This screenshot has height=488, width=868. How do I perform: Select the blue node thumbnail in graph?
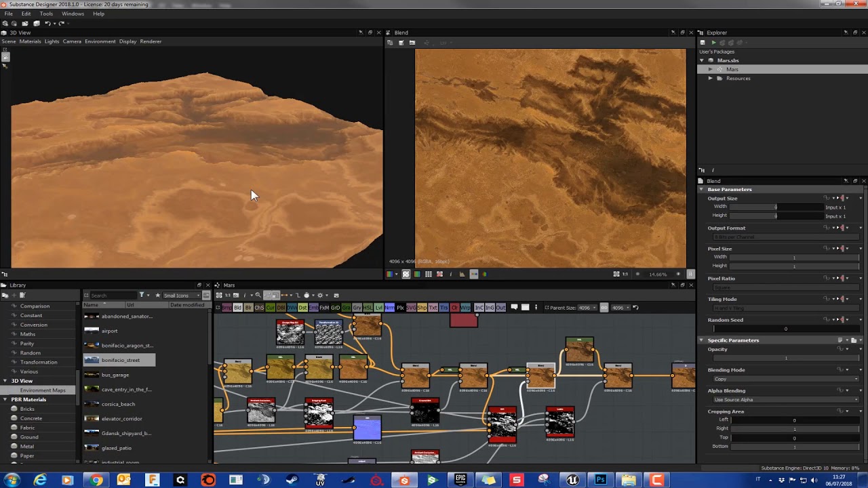pos(367,428)
